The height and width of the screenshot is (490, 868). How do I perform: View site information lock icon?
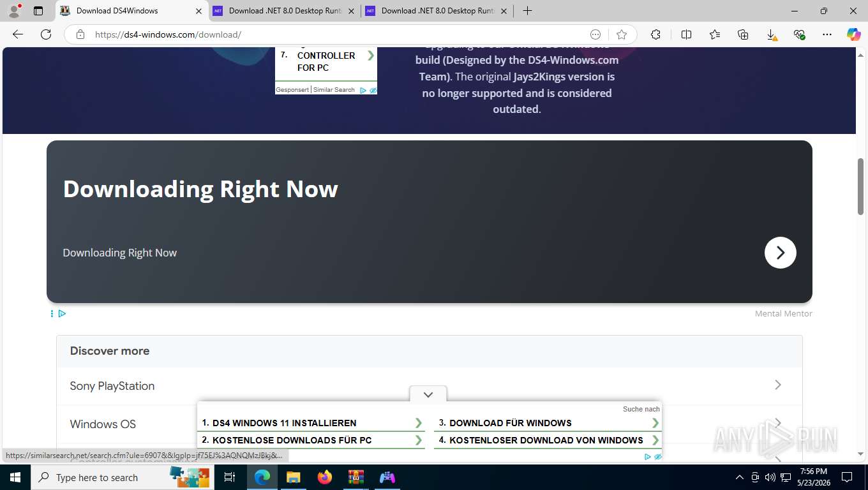click(x=80, y=34)
